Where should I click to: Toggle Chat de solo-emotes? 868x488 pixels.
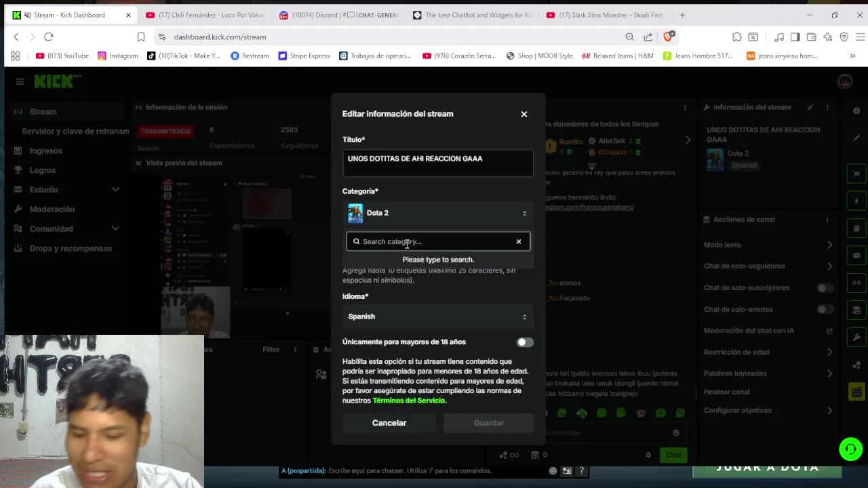(825, 310)
